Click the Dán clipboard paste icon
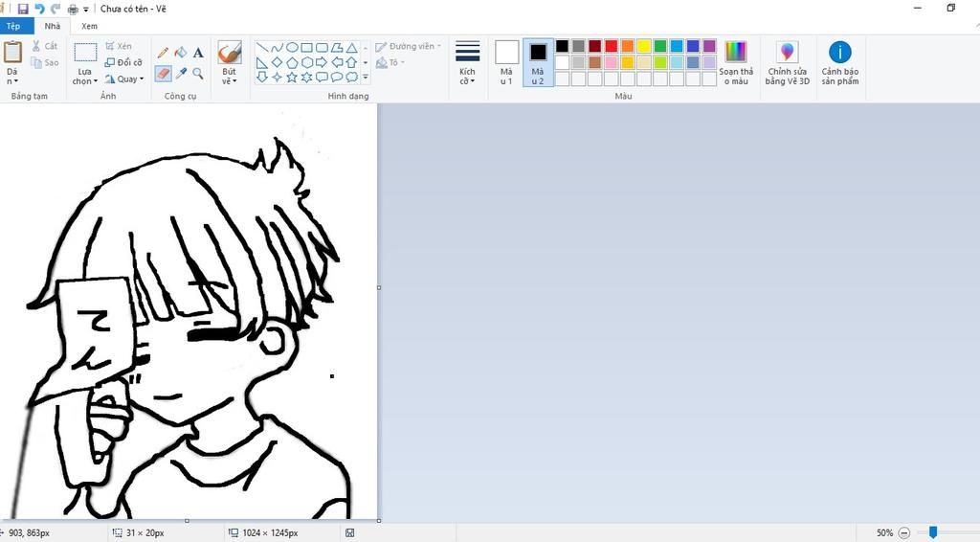980x542 pixels. tap(12, 53)
